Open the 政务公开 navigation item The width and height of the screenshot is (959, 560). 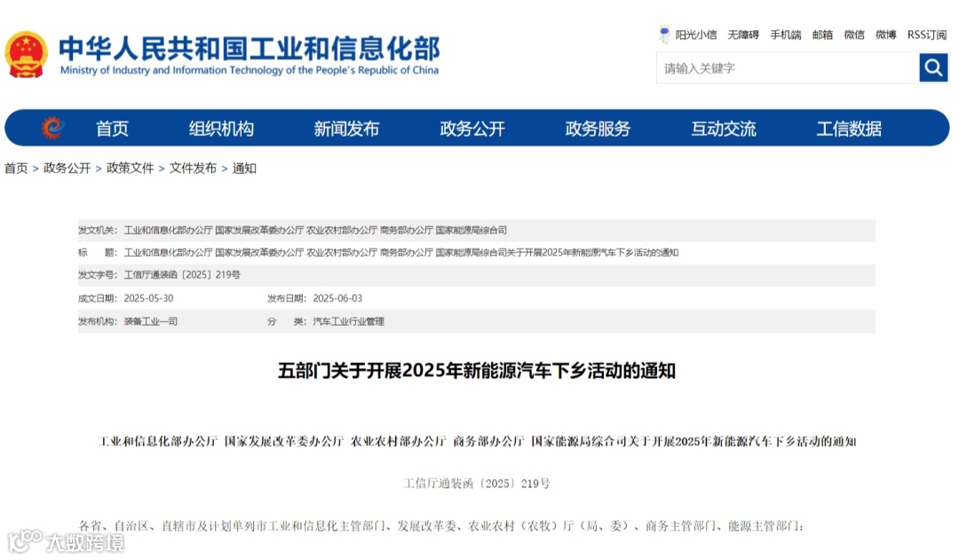(x=472, y=129)
